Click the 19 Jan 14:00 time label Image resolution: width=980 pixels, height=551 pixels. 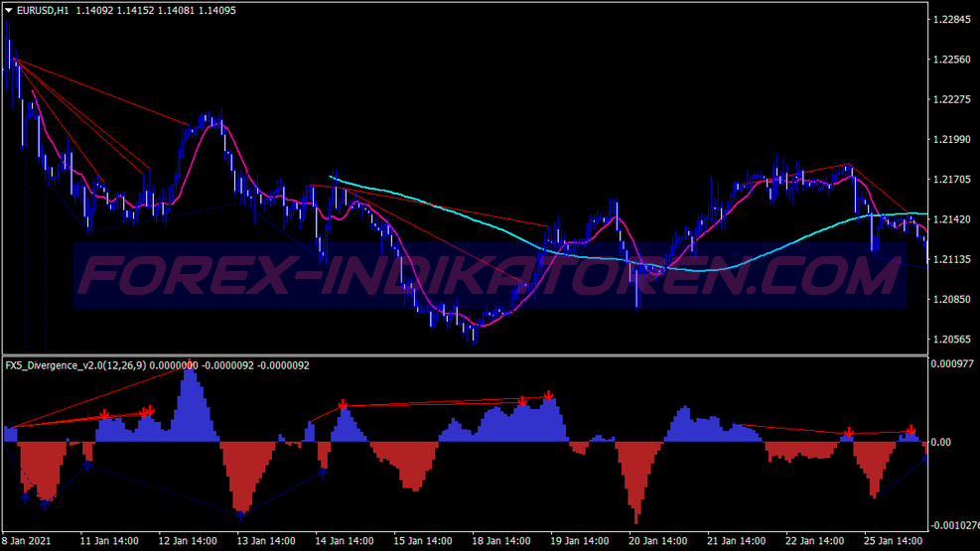(x=580, y=541)
